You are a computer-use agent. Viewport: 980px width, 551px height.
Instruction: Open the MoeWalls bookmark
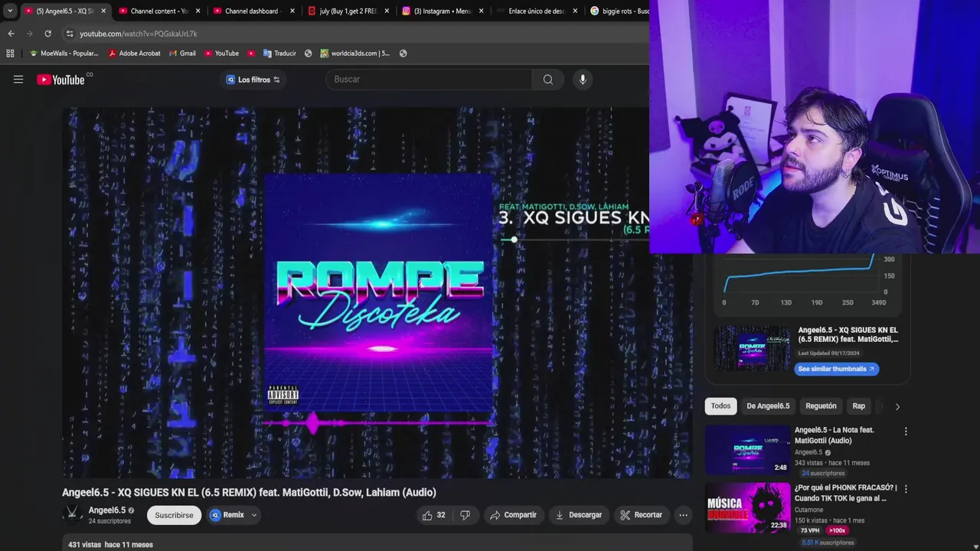[x=64, y=54]
